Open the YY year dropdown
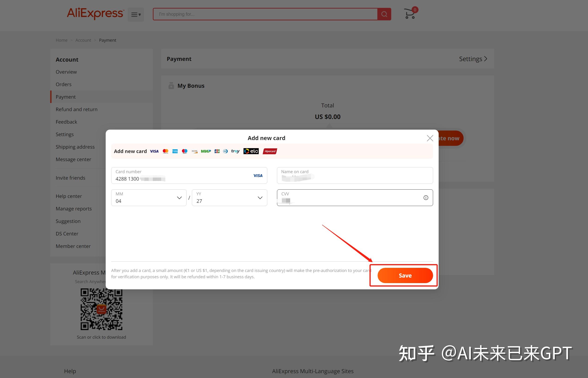The height and width of the screenshot is (378, 588). [x=260, y=198]
